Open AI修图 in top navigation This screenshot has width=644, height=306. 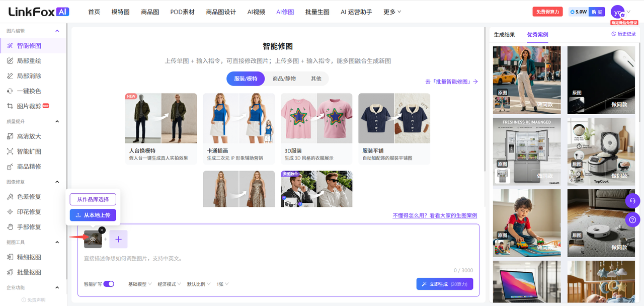coord(285,12)
